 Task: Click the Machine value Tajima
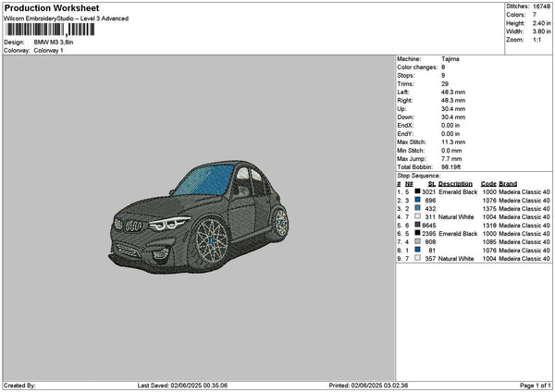(450, 58)
